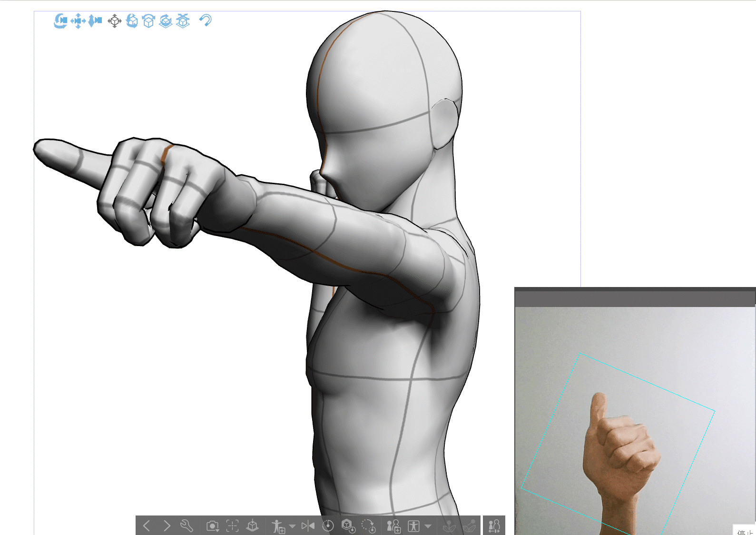The image size is (756, 535).
Task: Select previous 3D object with left arrow
Action: point(147,525)
